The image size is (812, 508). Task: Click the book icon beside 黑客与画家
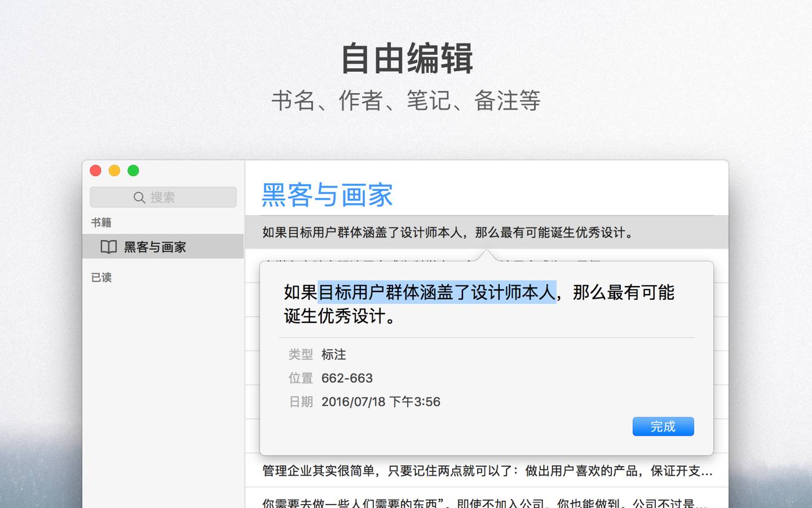point(109,247)
